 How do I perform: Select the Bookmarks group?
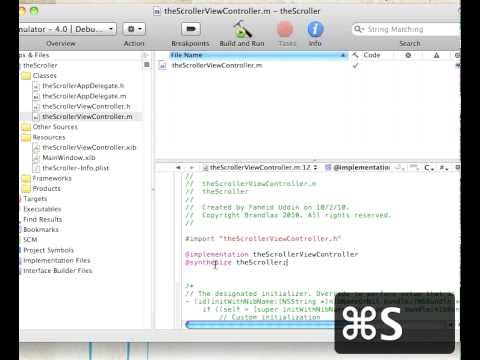click(41, 230)
